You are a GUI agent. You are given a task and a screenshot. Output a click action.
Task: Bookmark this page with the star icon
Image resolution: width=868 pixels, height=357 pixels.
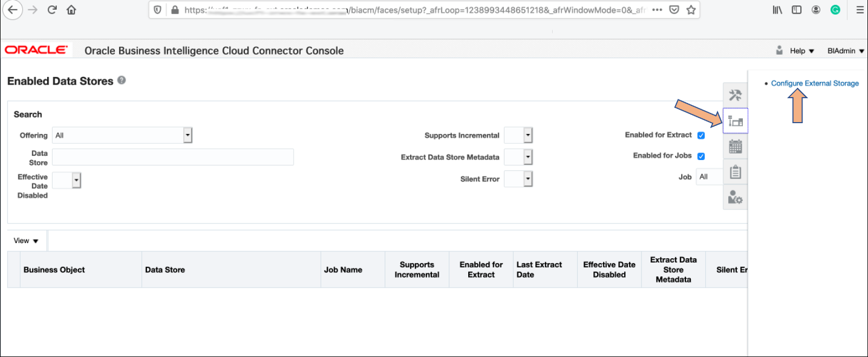click(x=691, y=10)
